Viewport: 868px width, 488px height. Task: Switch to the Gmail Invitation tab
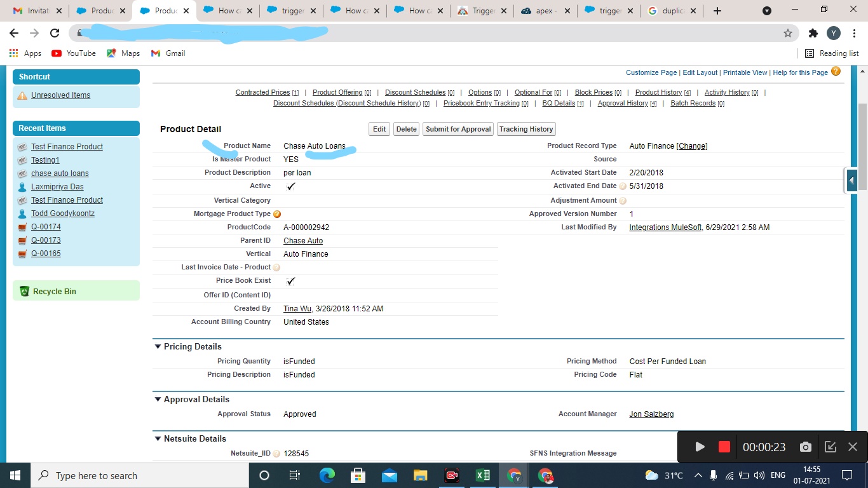point(37,11)
